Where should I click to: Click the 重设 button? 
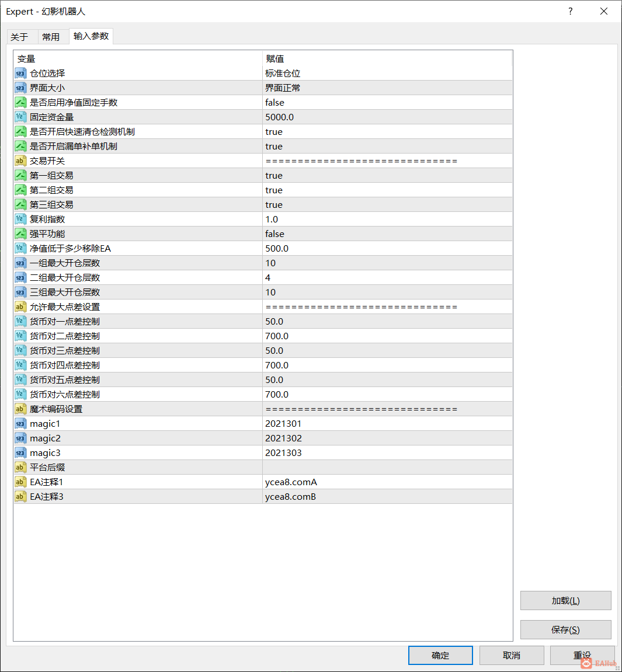[x=582, y=655]
